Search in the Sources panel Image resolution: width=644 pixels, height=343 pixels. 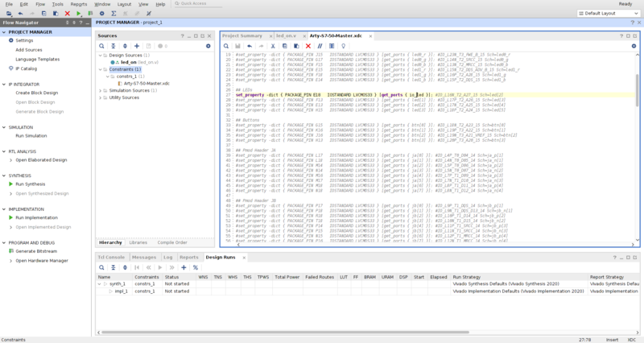click(x=101, y=46)
